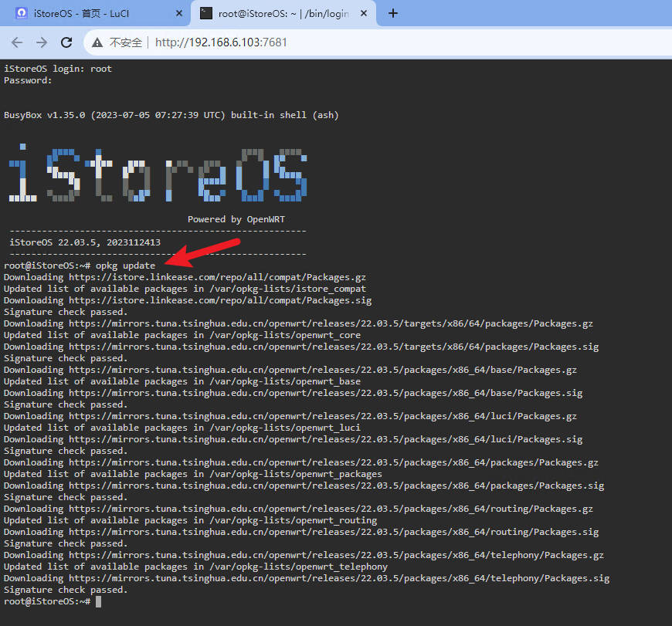
Task: Click the last 'Signature check passed.' line
Action: coord(66,589)
